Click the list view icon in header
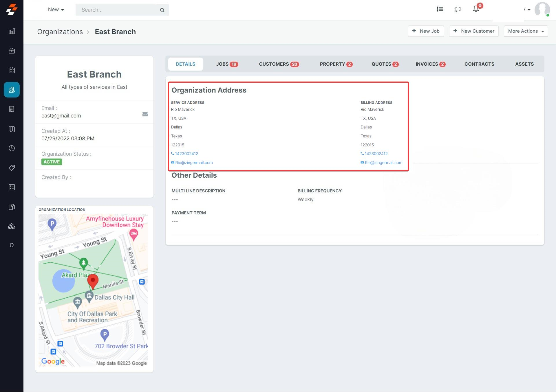The height and width of the screenshot is (392, 556). pos(440,9)
